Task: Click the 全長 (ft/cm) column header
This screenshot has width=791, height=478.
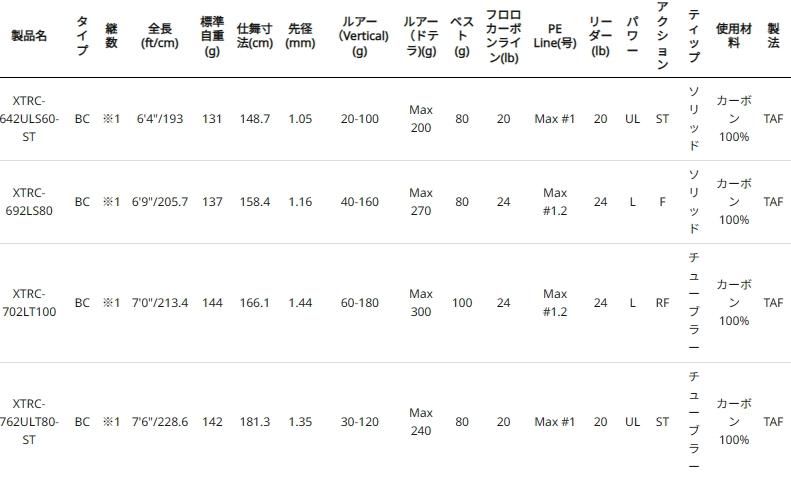Action: pos(160,35)
